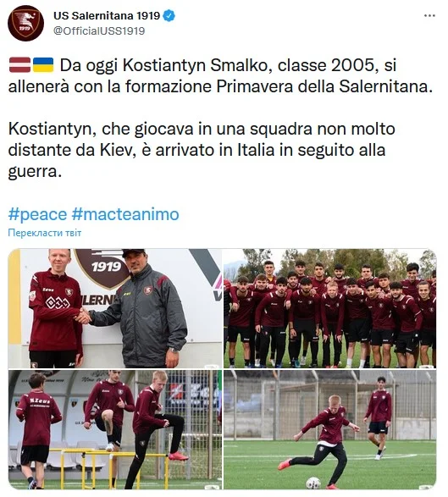Click the soccer ball in the bottom-right photo
The image size is (448, 497).
click(314, 483)
